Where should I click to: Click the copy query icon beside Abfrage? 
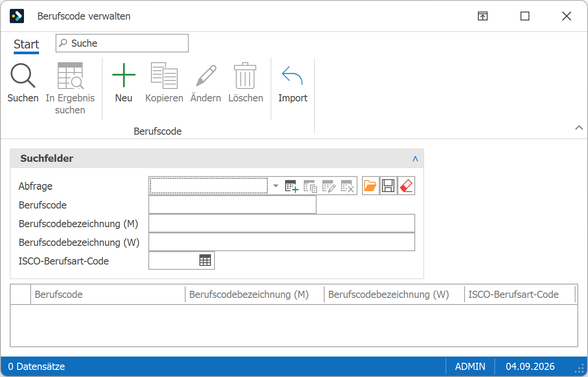[x=310, y=186]
